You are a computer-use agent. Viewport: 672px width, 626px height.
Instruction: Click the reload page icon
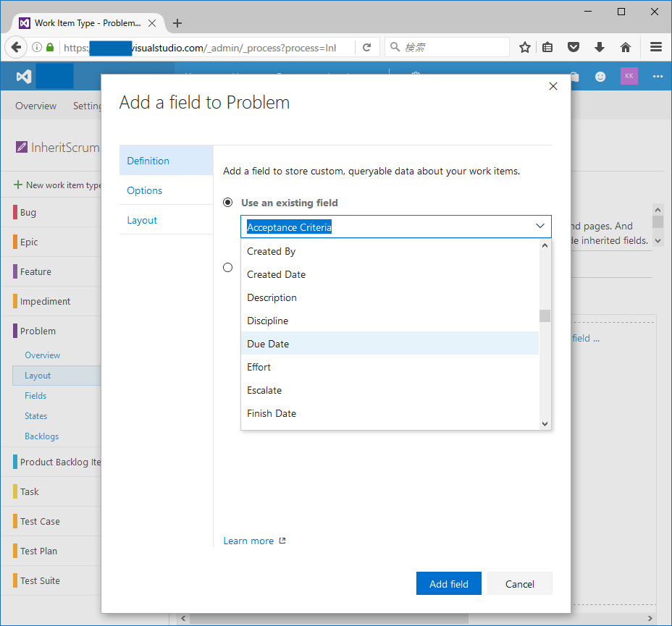[x=367, y=48]
